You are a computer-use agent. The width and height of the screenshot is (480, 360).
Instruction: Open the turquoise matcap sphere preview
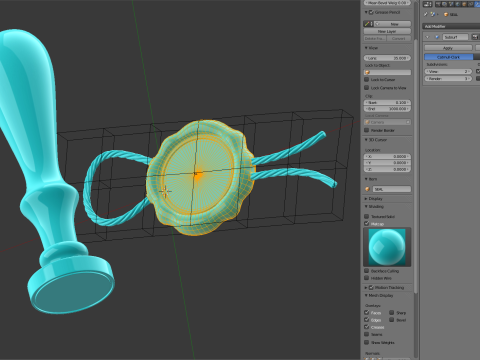point(387,247)
